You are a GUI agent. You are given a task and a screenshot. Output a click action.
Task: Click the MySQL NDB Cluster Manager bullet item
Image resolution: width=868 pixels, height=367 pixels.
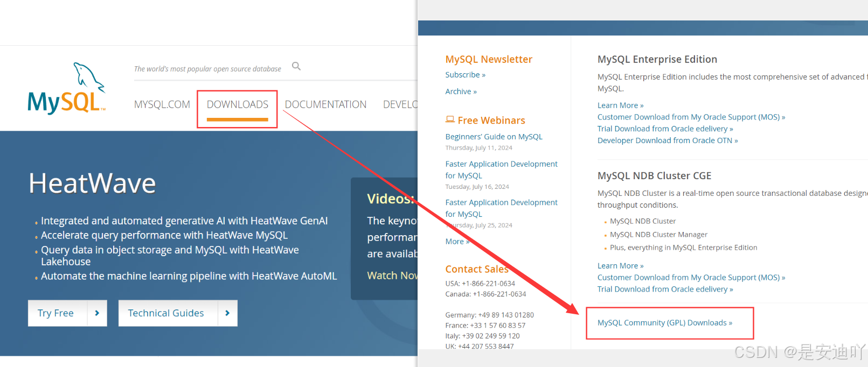click(x=659, y=235)
